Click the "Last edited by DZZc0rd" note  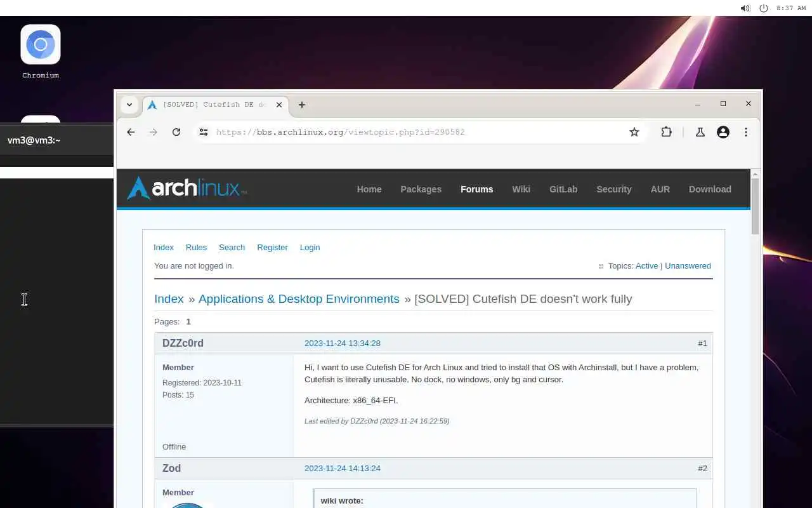click(377, 421)
